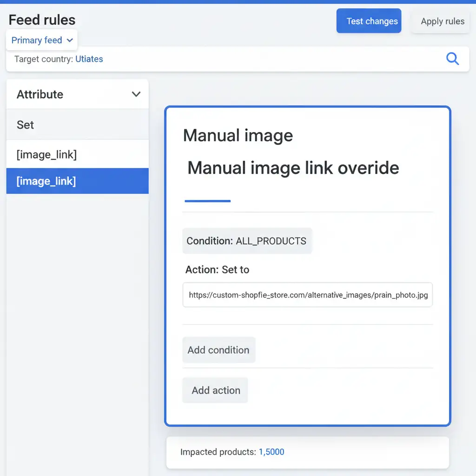Click Add action

click(x=216, y=390)
